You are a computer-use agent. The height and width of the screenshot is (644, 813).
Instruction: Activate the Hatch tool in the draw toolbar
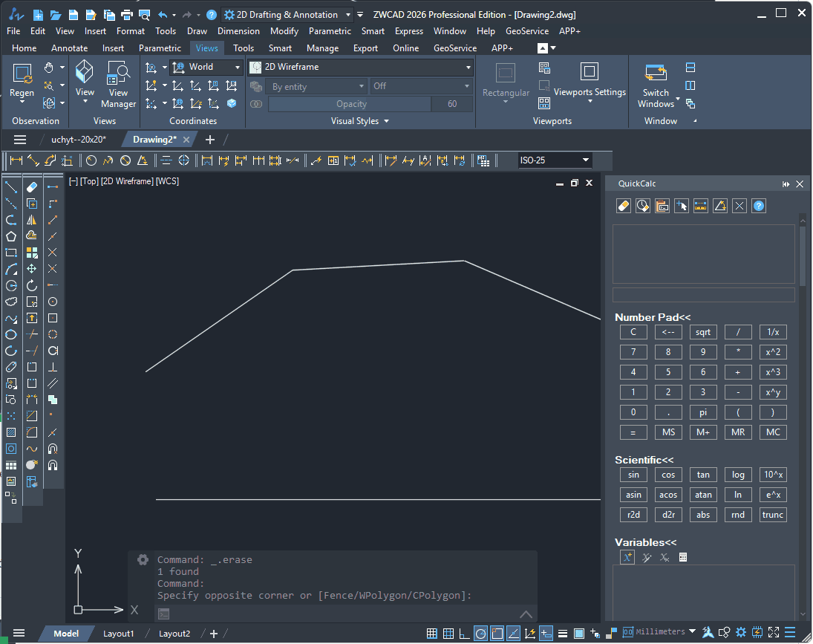11,432
